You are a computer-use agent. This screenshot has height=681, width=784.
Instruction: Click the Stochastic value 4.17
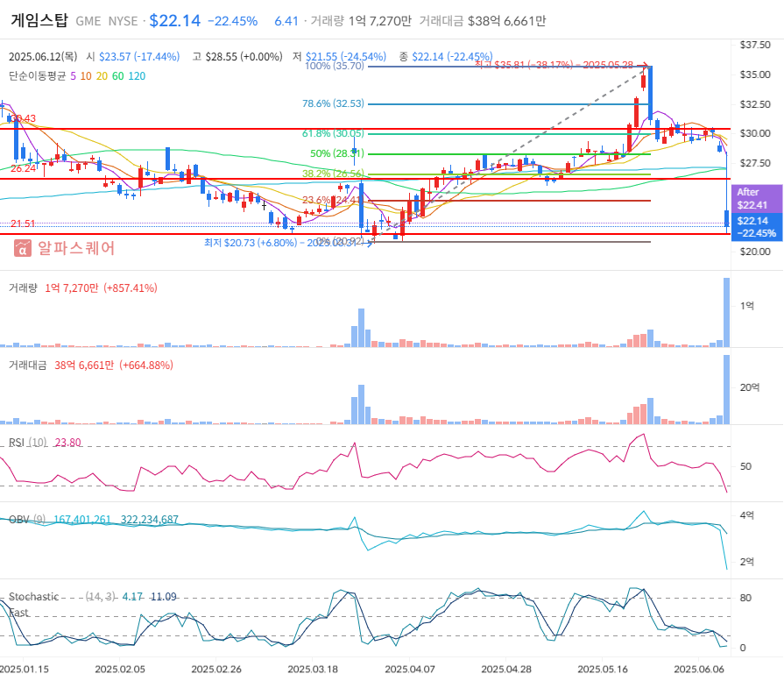pyautogui.click(x=132, y=597)
